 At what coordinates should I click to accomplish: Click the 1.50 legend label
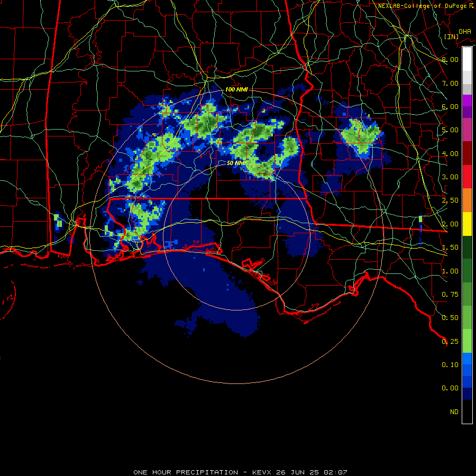[450, 248]
